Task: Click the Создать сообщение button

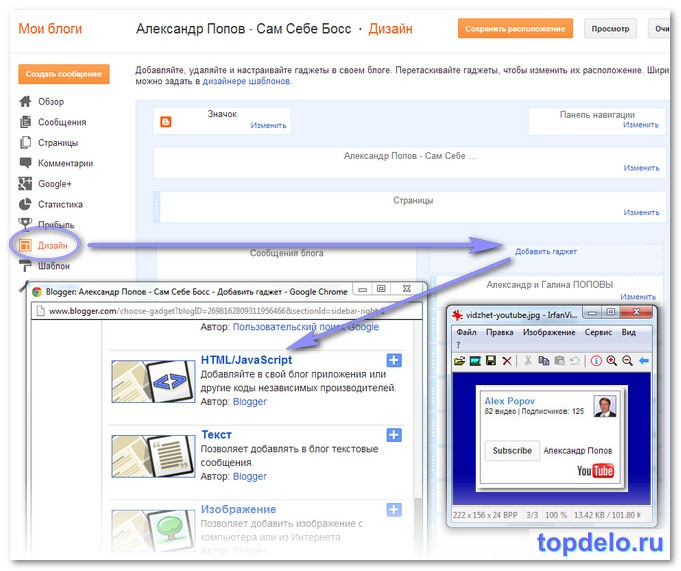Action: pyautogui.click(x=63, y=74)
